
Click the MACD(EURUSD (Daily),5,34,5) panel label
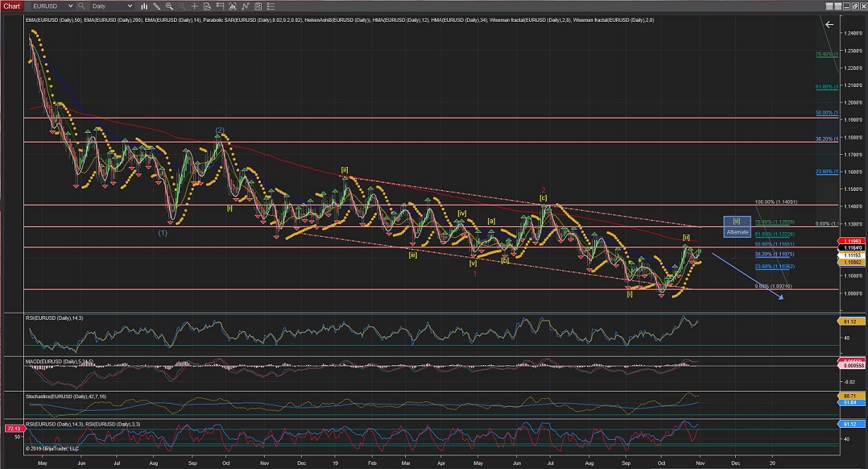(60, 362)
